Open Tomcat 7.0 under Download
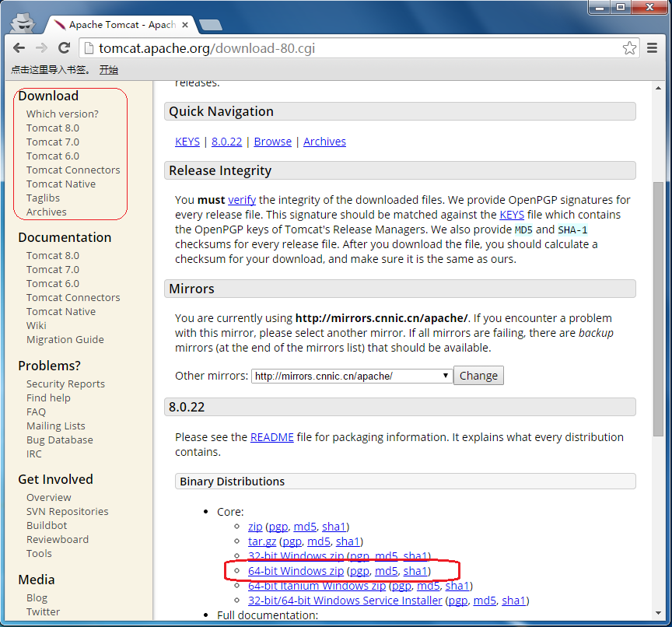 (53, 142)
